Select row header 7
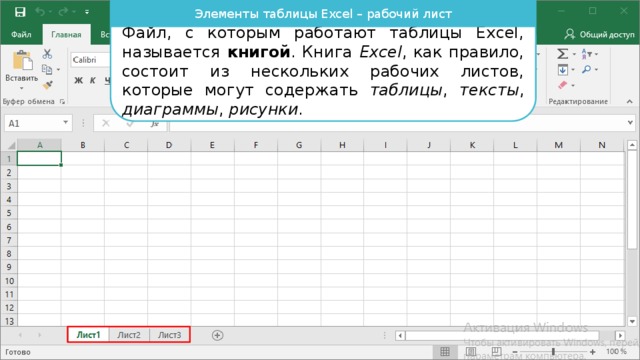Screen dimensions: 640x360 click(9, 240)
